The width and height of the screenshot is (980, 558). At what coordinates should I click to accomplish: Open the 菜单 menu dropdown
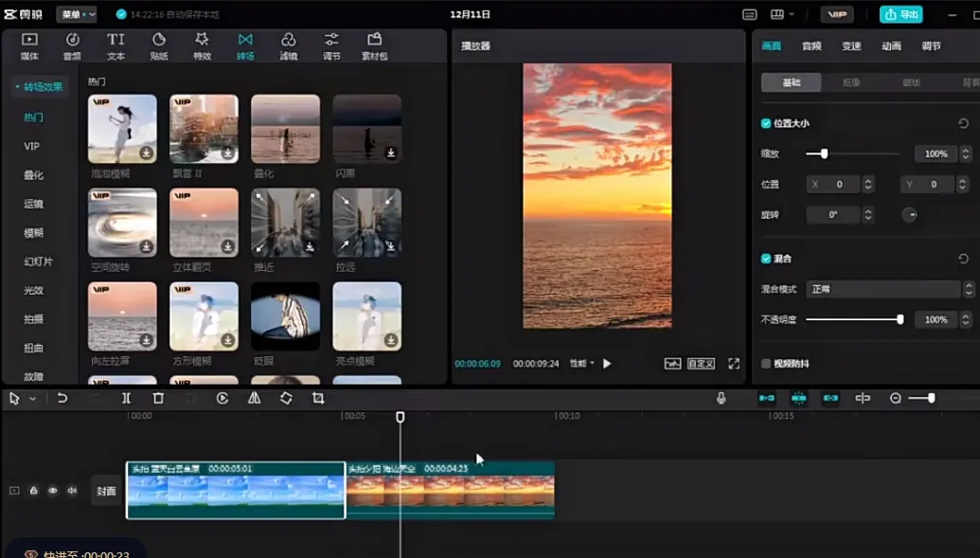(x=77, y=14)
